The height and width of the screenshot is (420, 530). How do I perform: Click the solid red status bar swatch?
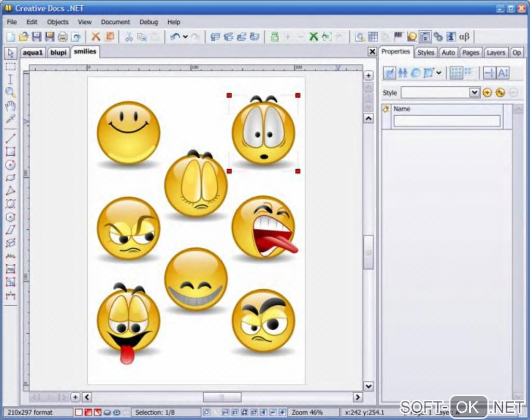pos(88,412)
